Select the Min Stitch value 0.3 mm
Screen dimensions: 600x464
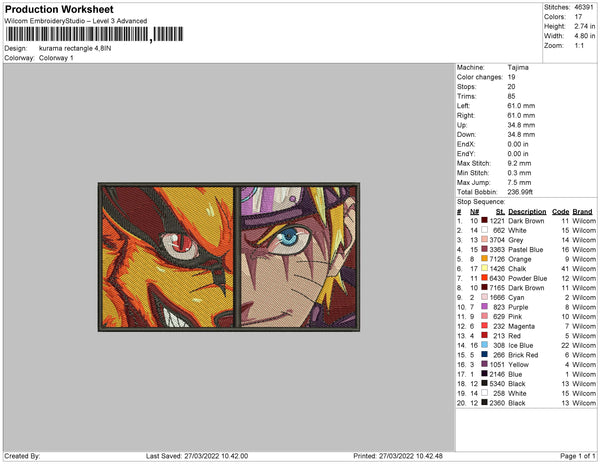(519, 173)
